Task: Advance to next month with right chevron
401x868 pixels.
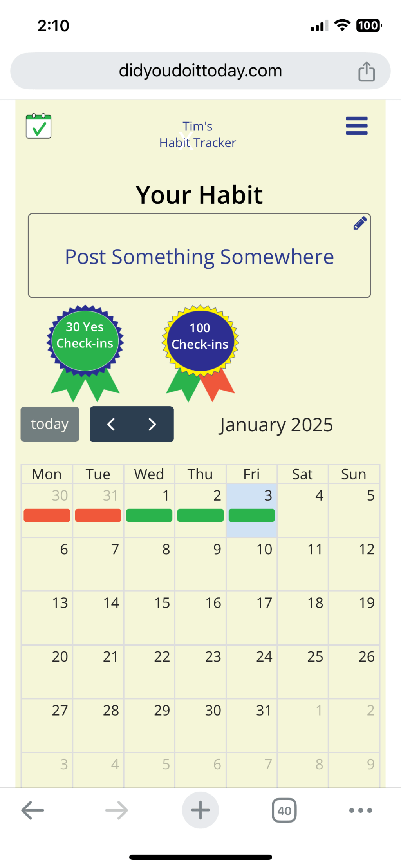Action: (x=152, y=424)
